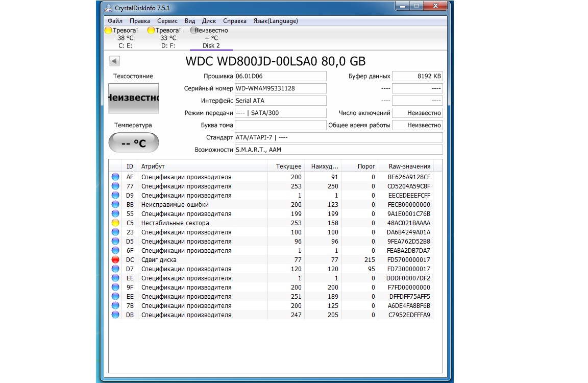588x383 pixels.
Task: Click the Raw-значения column header
Action: (x=405, y=166)
